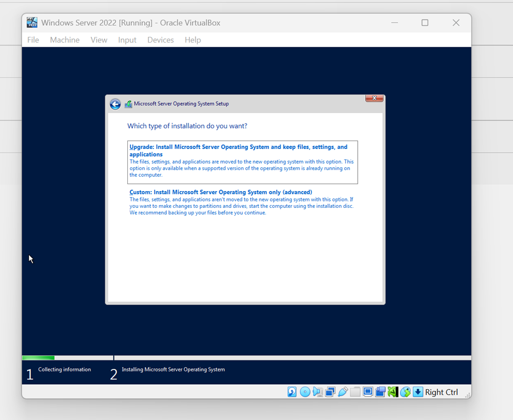Image resolution: width=513 pixels, height=420 pixels.
Task: Click the hard disk activity status icon
Action: pyautogui.click(x=292, y=392)
